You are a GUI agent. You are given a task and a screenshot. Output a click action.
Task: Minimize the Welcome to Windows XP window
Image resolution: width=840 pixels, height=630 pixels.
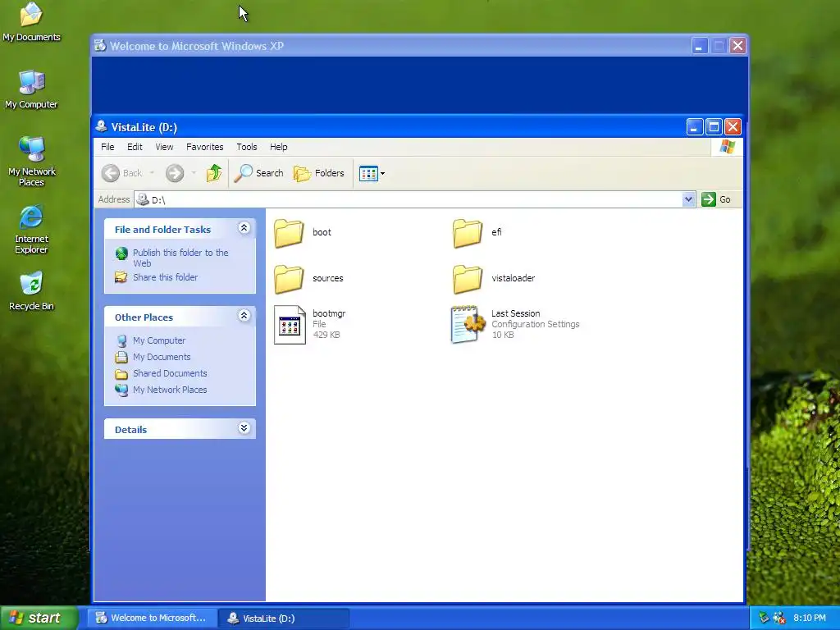coord(699,46)
